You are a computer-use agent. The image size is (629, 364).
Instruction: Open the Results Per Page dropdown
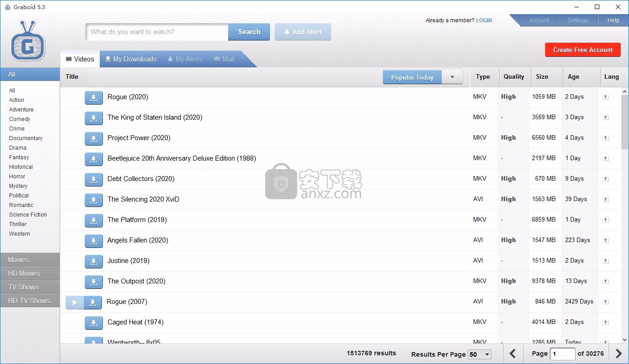click(480, 354)
